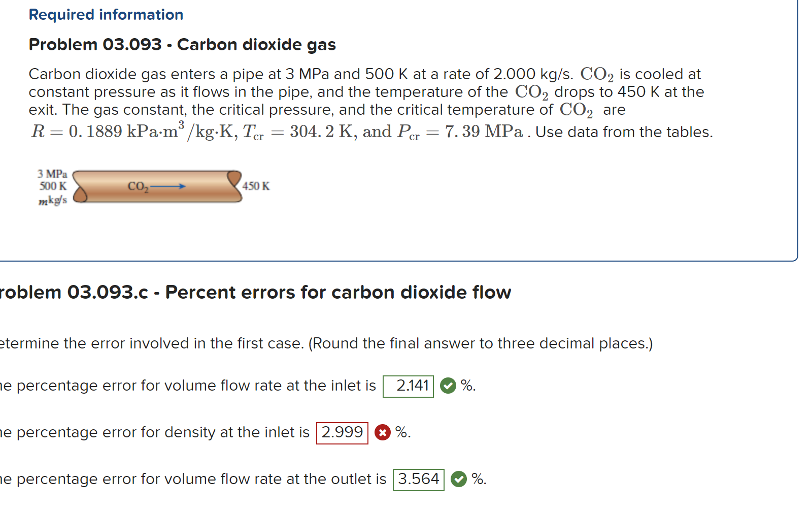
Task: Click the blue flow arrow in the diagram
Action: coord(167,187)
